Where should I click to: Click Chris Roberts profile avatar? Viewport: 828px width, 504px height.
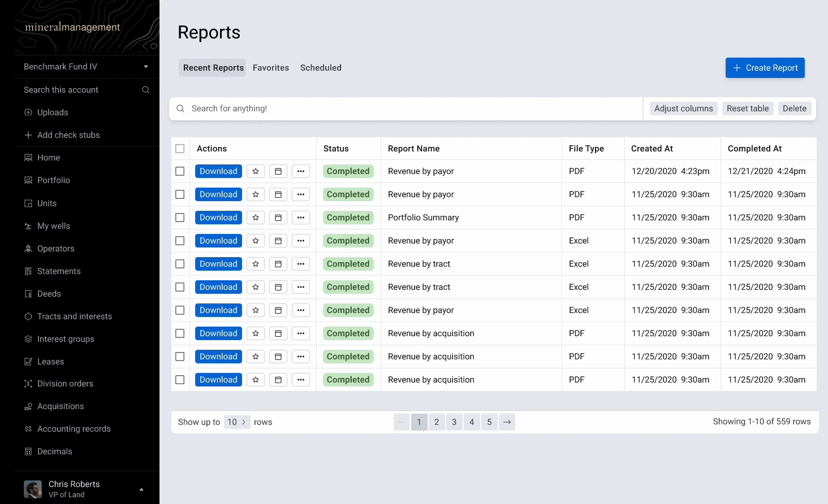(x=33, y=489)
